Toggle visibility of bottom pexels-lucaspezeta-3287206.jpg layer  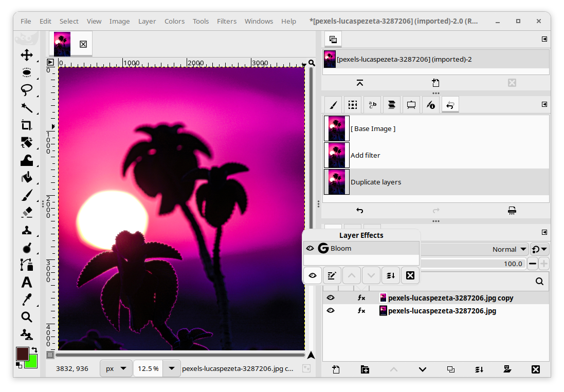(x=331, y=311)
